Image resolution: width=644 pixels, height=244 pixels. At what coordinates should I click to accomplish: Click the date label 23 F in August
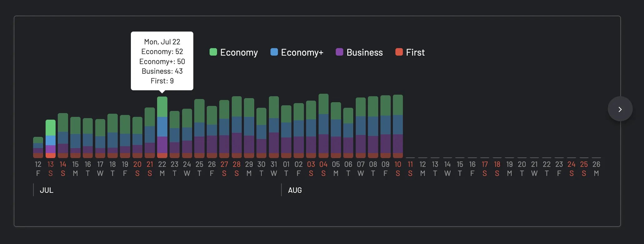pyautogui.click(x=559, y=169)
